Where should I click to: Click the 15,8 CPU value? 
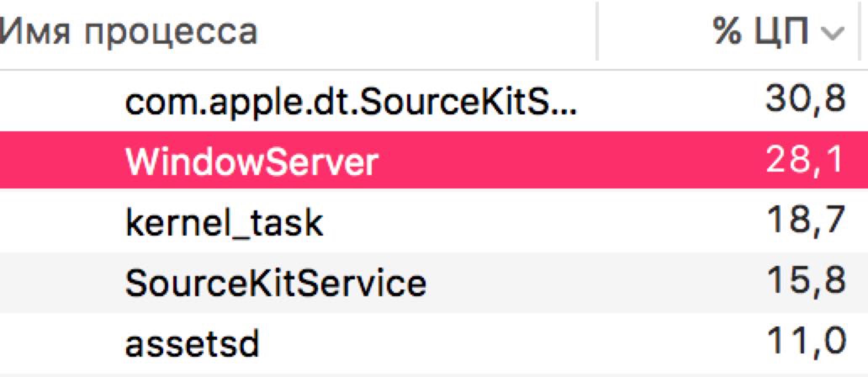pos(805,281)
